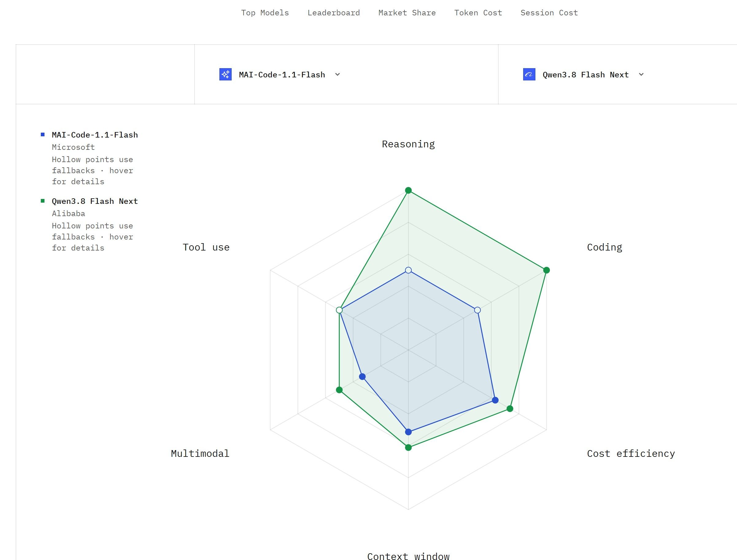The image size is (737, 560).
Task: Open the Top Models tab
Action: coord(265,13)
